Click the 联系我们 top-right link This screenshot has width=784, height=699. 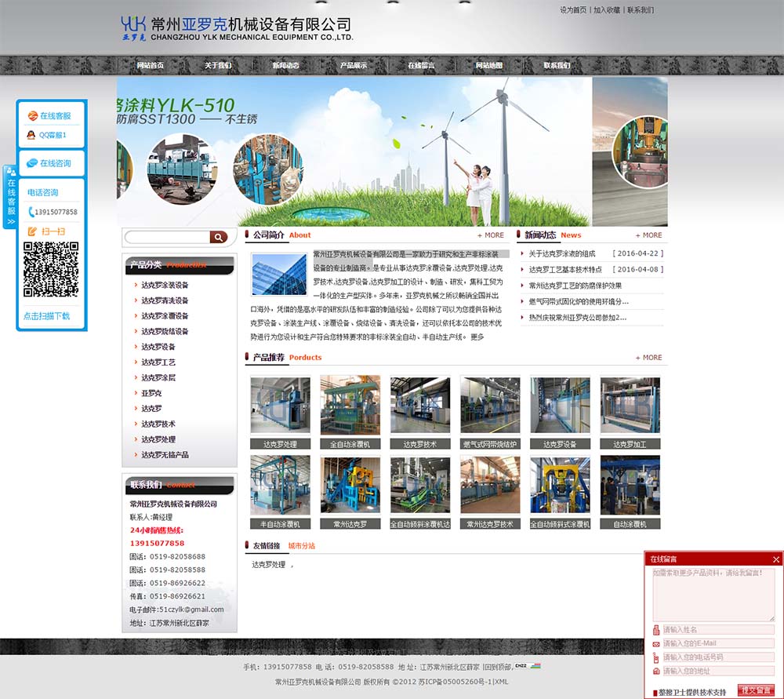tap(641, 10)
